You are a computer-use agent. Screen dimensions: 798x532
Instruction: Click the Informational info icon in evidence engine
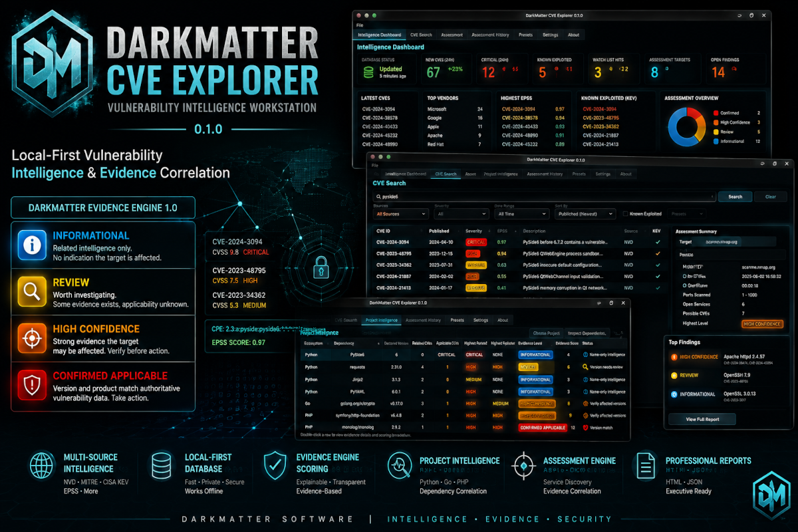point(32,245)
